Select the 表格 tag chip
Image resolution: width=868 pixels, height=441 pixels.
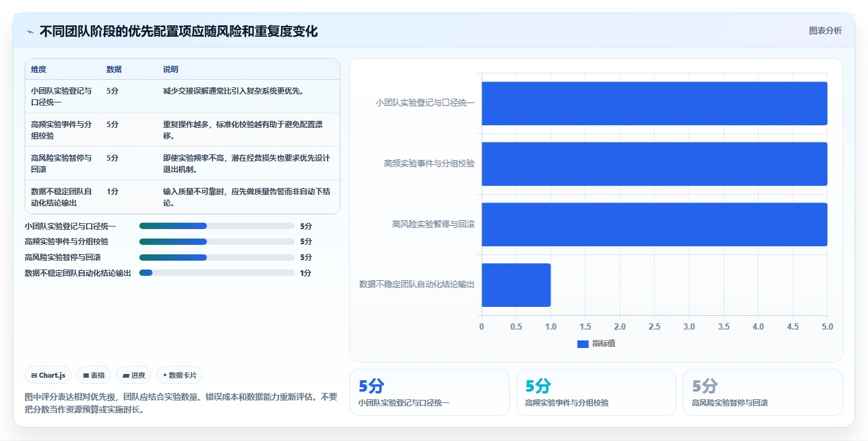94,375
